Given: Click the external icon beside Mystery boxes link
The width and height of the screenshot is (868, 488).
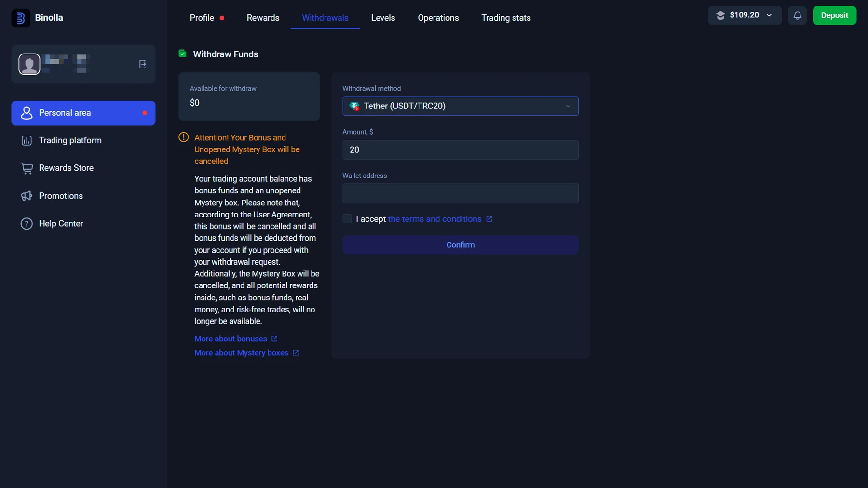Looking at the screenshot, I should [x=296, y=353].
